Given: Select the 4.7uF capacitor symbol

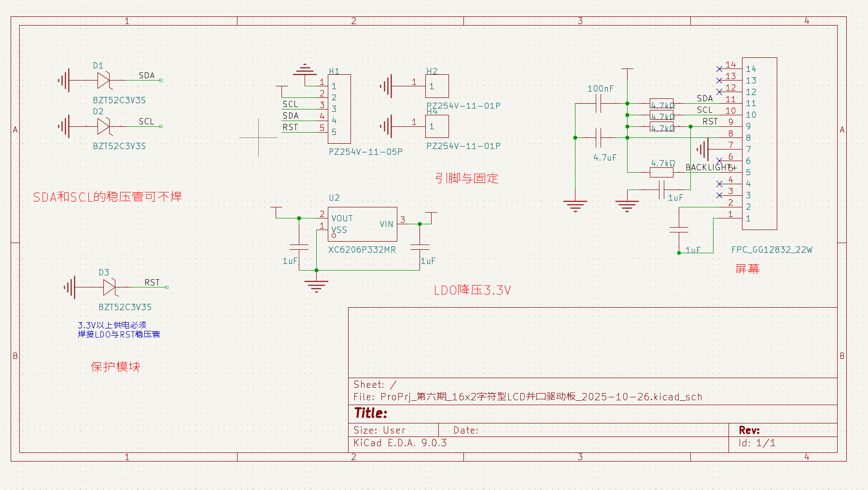Looking at the screenshot, I should 599,138.
